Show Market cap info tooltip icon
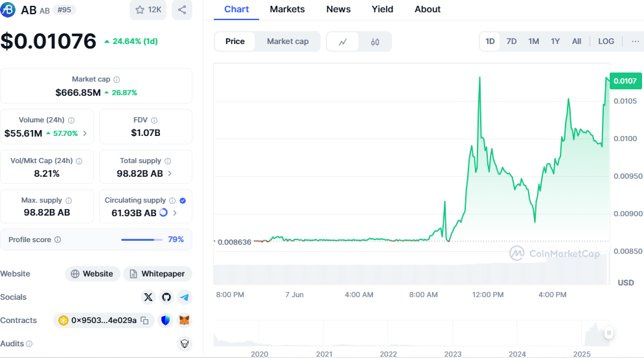644x358 pixels. (117, 79)
